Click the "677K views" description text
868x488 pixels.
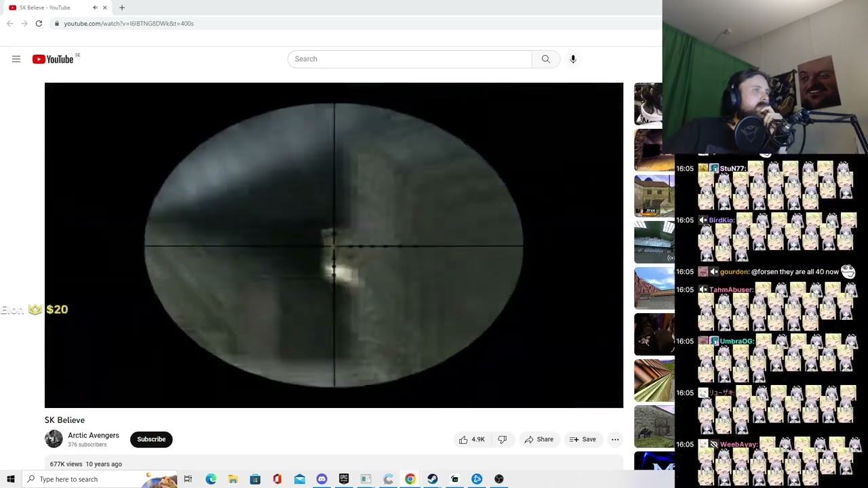(66, 464)
